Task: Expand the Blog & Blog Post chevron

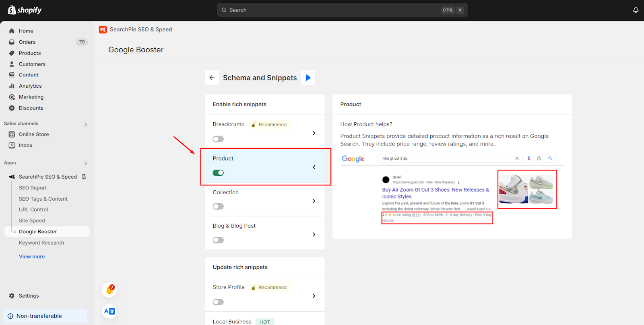Action: (314, 234)
